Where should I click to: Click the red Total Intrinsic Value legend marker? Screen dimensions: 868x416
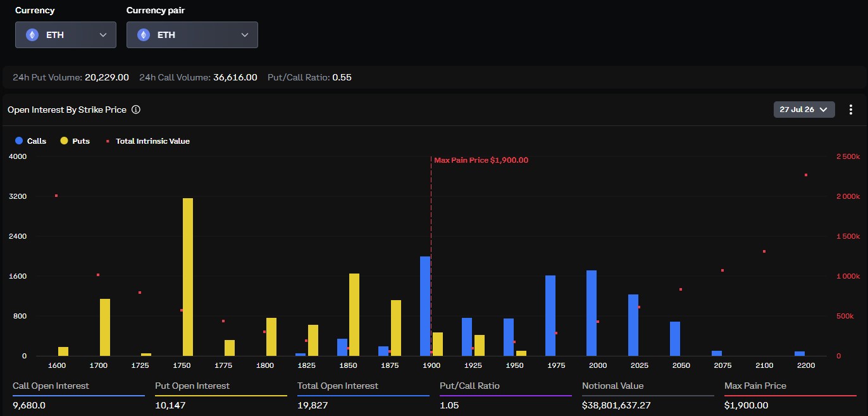point(108,141)
